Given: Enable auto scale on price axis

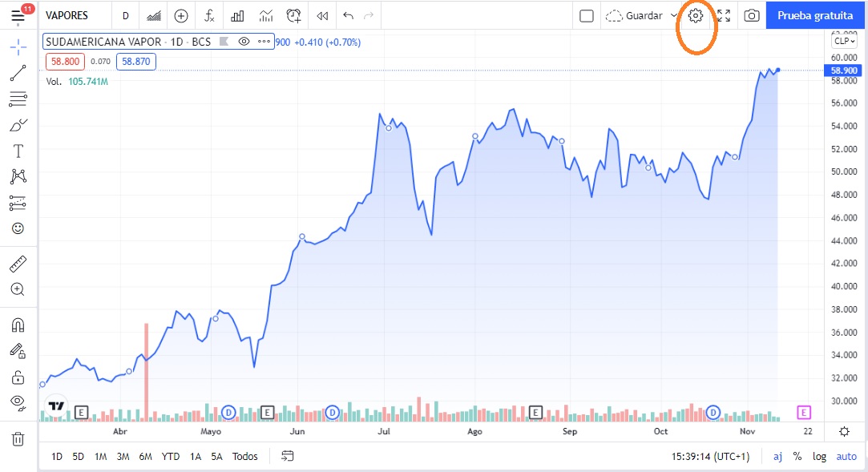Looking at the screenshot, I should (846, 456).
